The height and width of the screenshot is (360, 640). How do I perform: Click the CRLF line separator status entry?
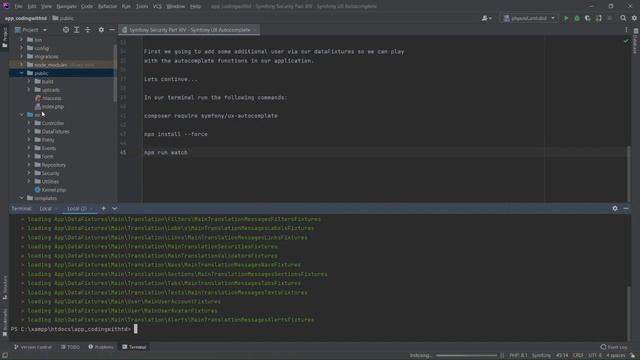tap(578, 356)
